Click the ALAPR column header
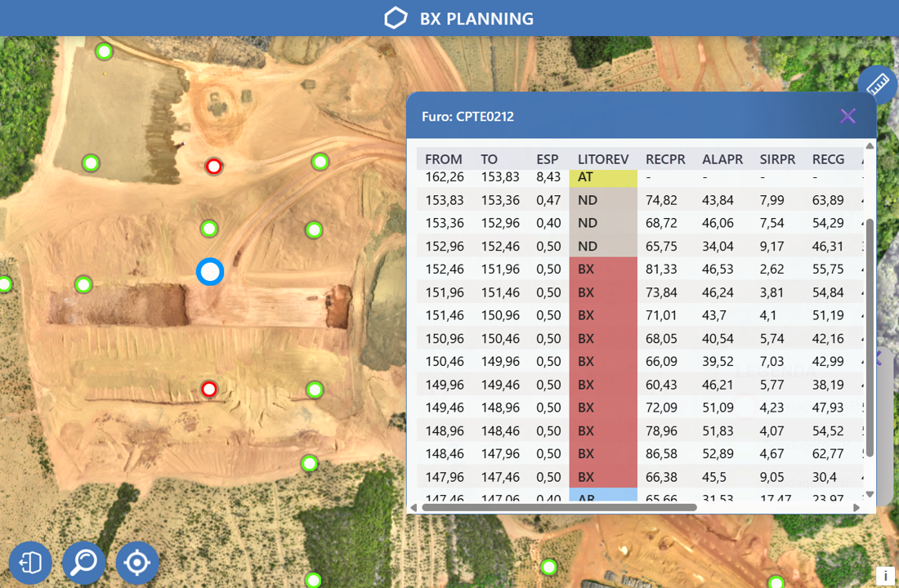 pyautogui.click(x=722, y=159)
